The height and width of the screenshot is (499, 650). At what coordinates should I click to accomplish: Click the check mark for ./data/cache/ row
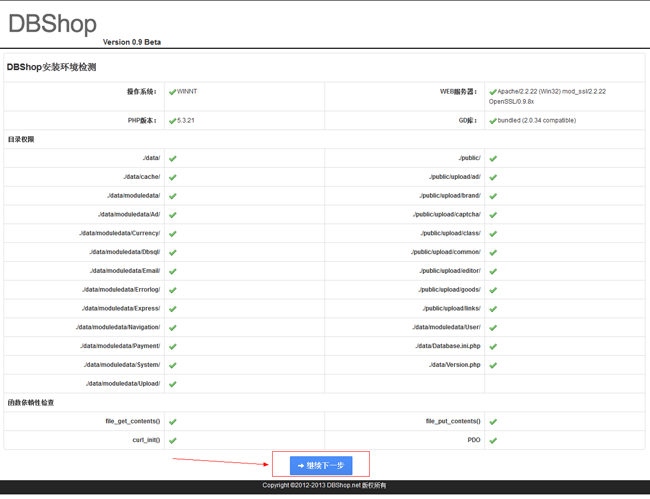[172, 177]
